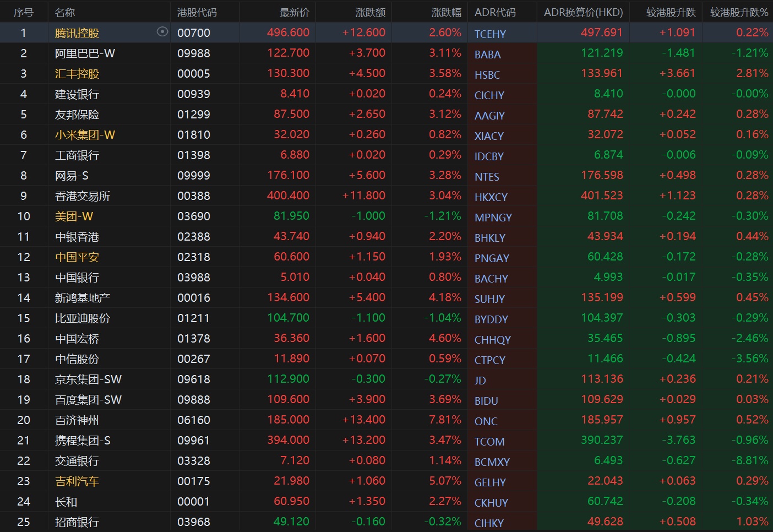Click the 港股代码 column header

pos(197,12)
